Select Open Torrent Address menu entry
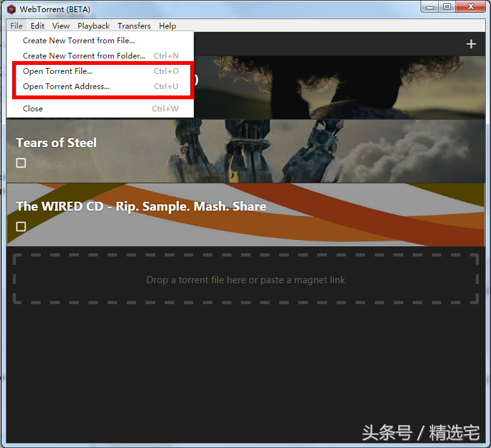491x448 pixels. point(100,87)
